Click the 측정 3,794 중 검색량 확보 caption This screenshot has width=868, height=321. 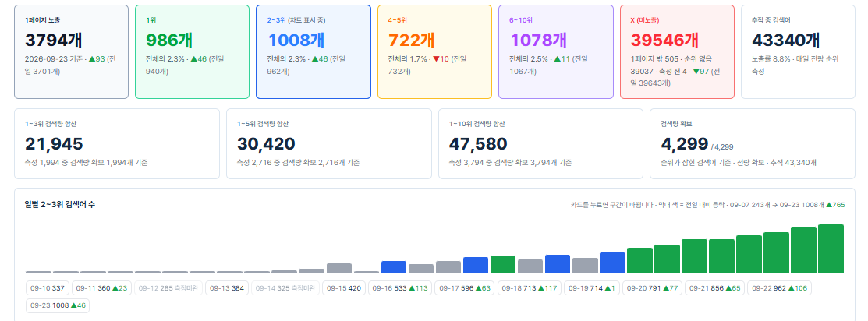[510, 163]
